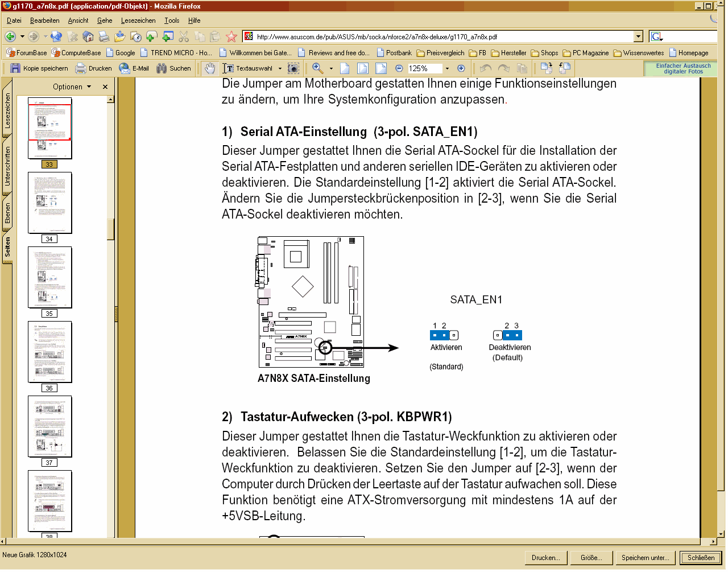Open the Lesezeichen menu

(138, 20)
